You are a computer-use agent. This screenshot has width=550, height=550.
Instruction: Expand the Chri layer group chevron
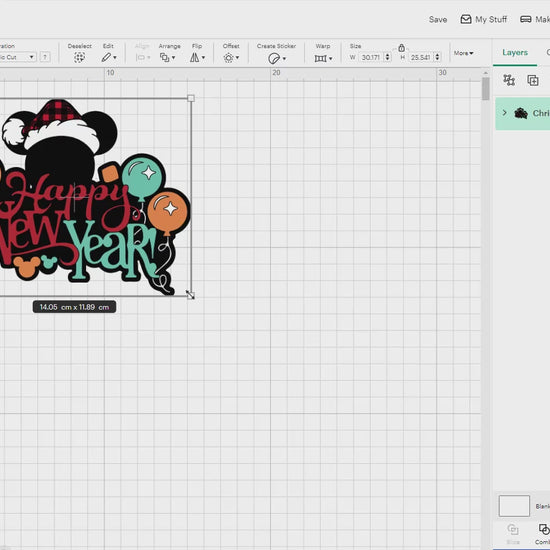click(504, 113)
